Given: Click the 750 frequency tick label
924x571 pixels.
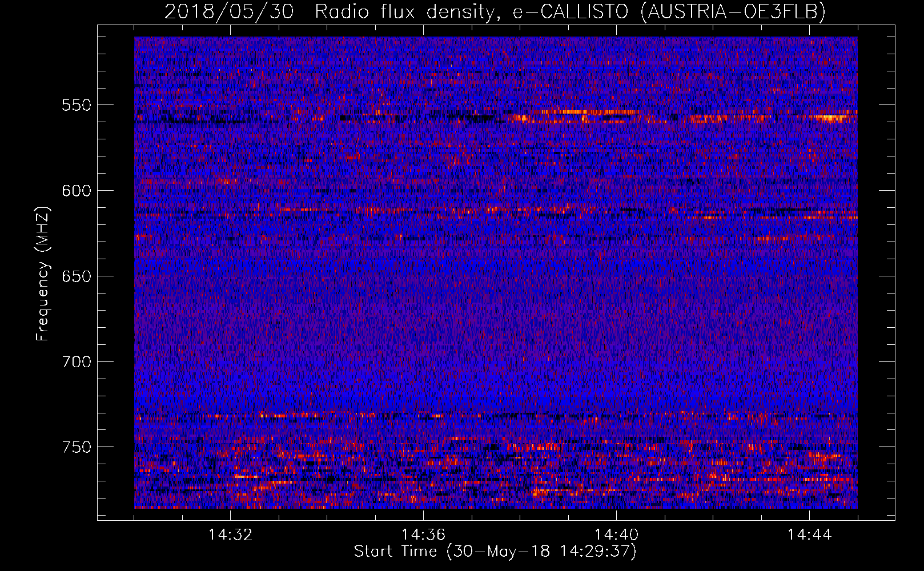Looking at the screenshot, I should click(x=77, y=447).
